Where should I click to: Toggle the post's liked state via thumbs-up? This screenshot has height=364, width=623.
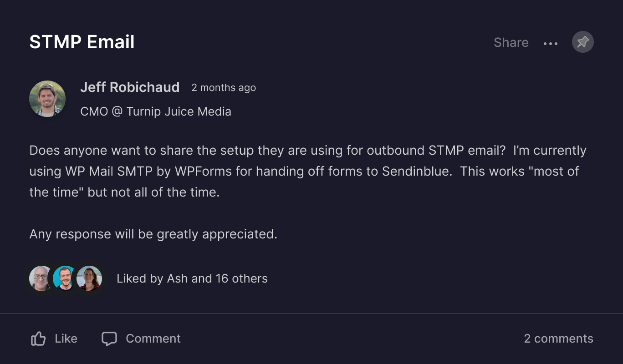tap(38, 338)
